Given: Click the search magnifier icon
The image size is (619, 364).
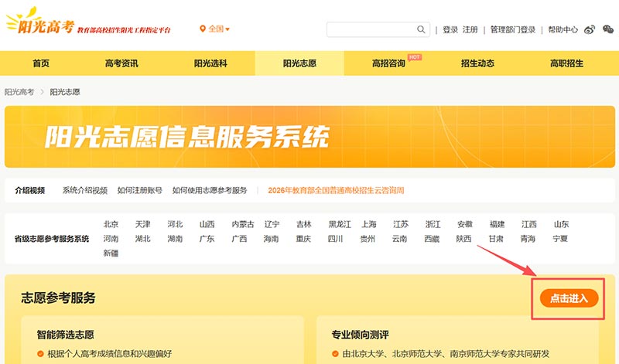Looking at the screenshot, I should pyautogui.click(x=421, y=29).
